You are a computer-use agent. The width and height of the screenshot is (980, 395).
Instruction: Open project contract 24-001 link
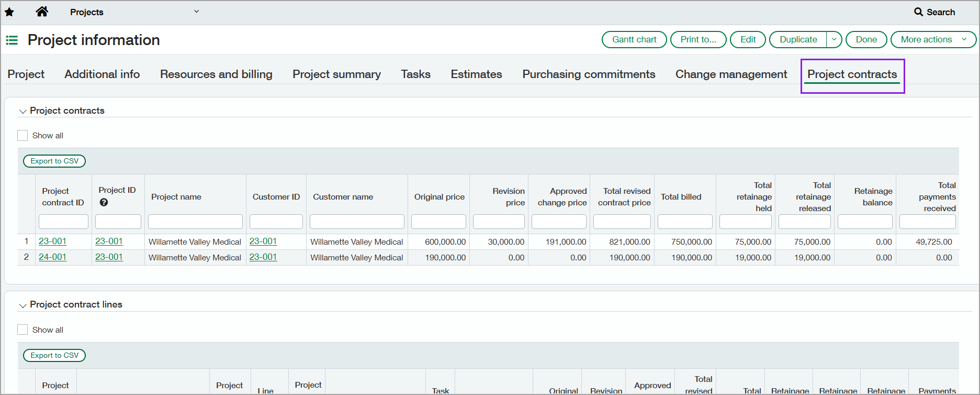[53, 257]
